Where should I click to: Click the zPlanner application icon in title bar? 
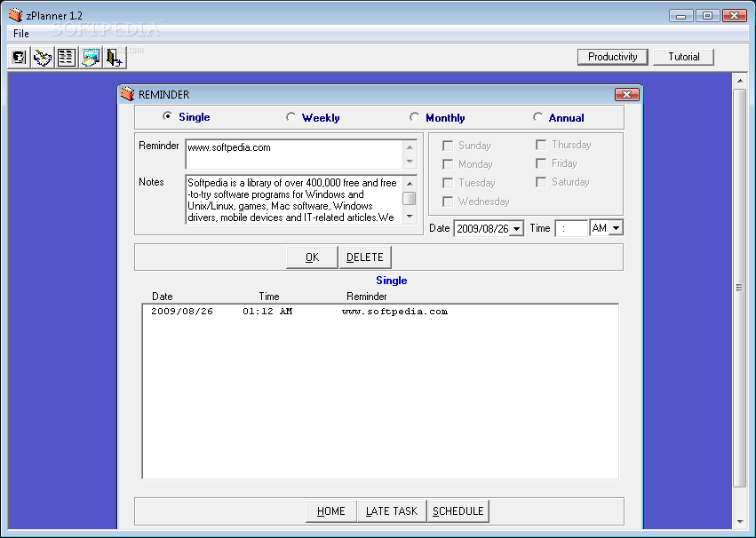point(15,14)
